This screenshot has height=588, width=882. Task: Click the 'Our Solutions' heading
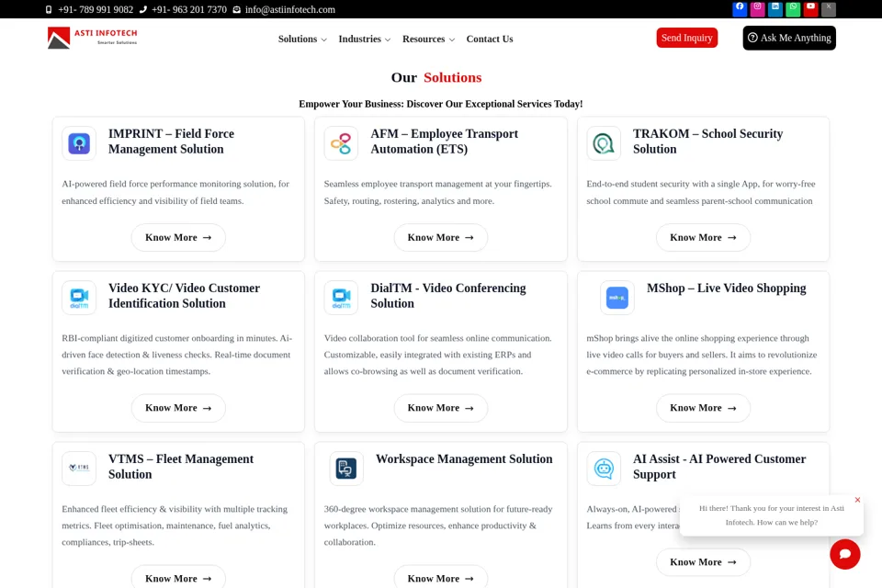[x=436, y=78]
